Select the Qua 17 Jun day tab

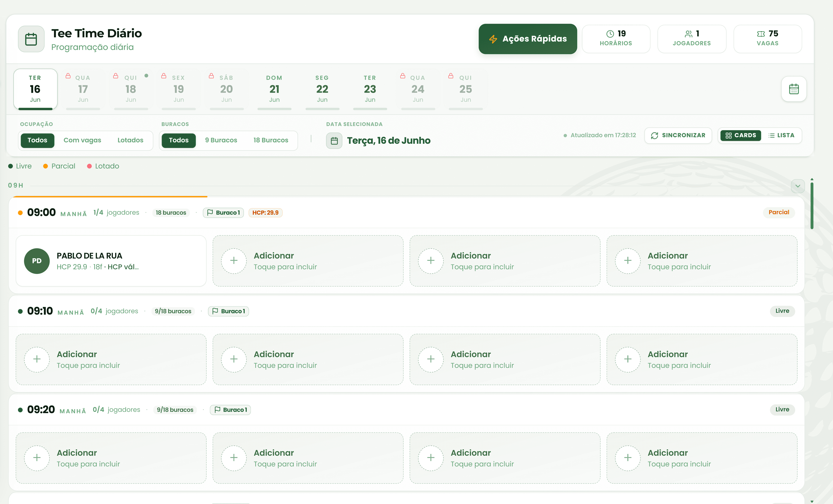83,89
